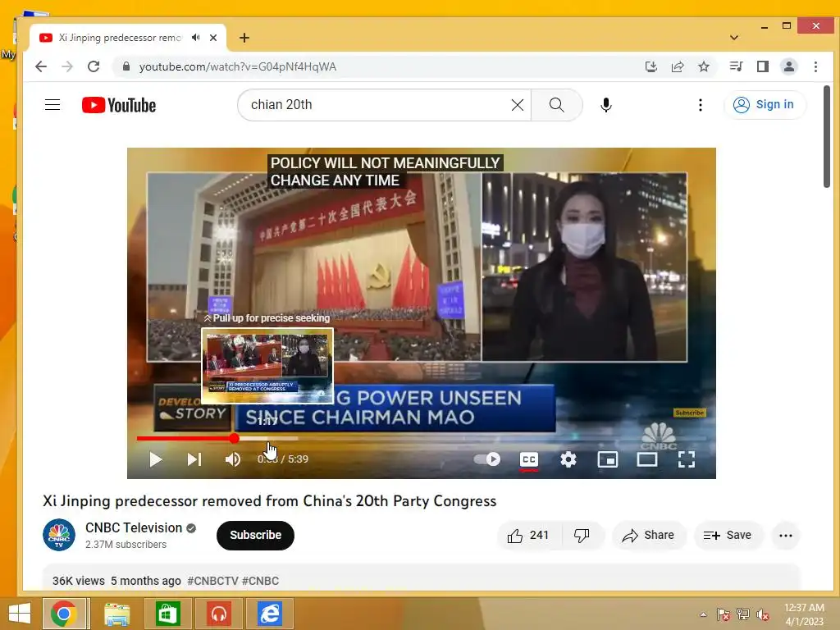The width and height of the screenshot is (840, 630).
Task: Toggle closed captions CC button
Action: 529,459
